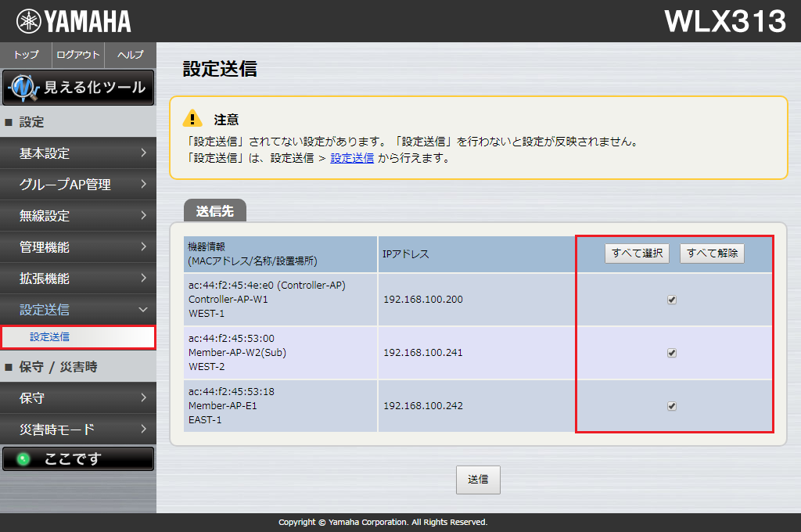This screenshot has height=532, width=801.
Task: Click the warning triangle in the 注意 box
Action: (x=192, y=119)
